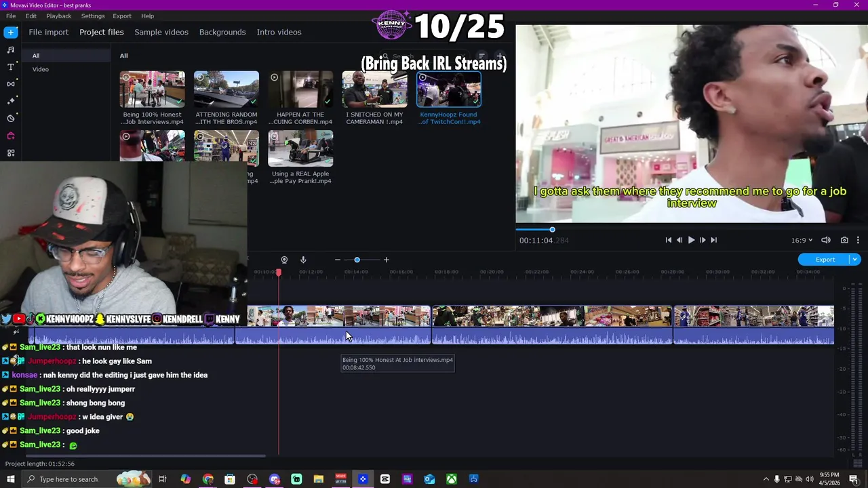Take a snapshot with camera icon

[x=844, y=240]
